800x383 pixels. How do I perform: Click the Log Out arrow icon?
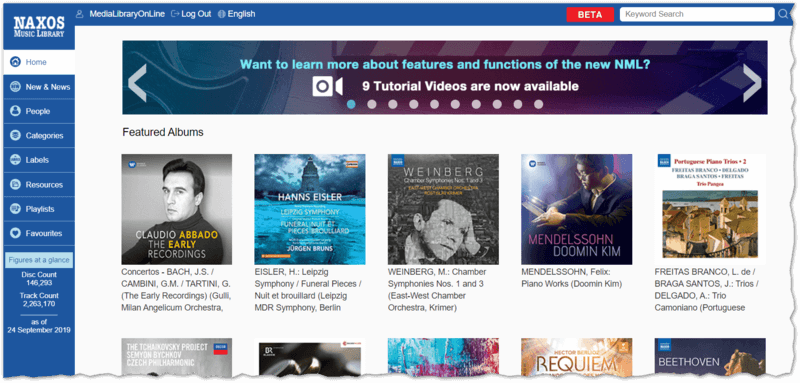[176, 14]
